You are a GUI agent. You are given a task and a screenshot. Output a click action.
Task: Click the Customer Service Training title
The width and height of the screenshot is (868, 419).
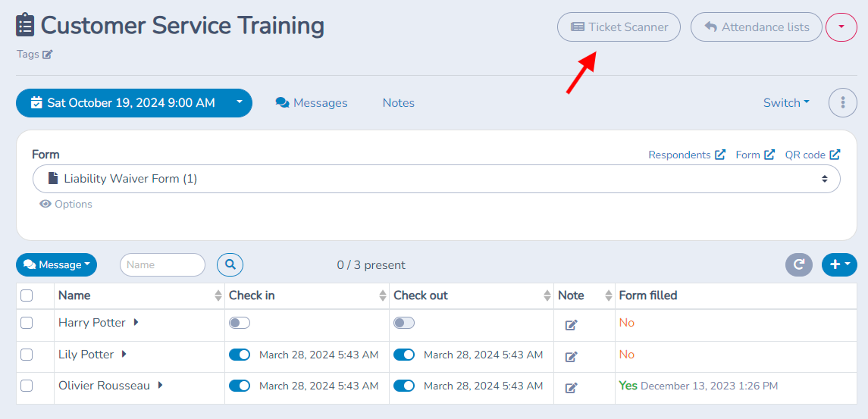tap(183, 26)
